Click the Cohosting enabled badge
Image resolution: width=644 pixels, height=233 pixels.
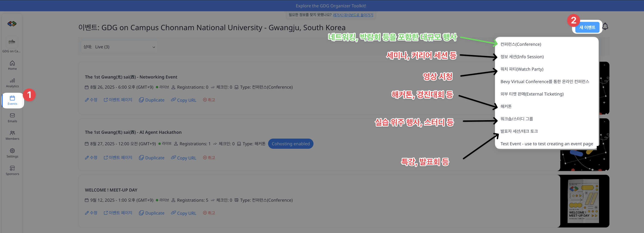pyautogui.click(x=290, y=144)
